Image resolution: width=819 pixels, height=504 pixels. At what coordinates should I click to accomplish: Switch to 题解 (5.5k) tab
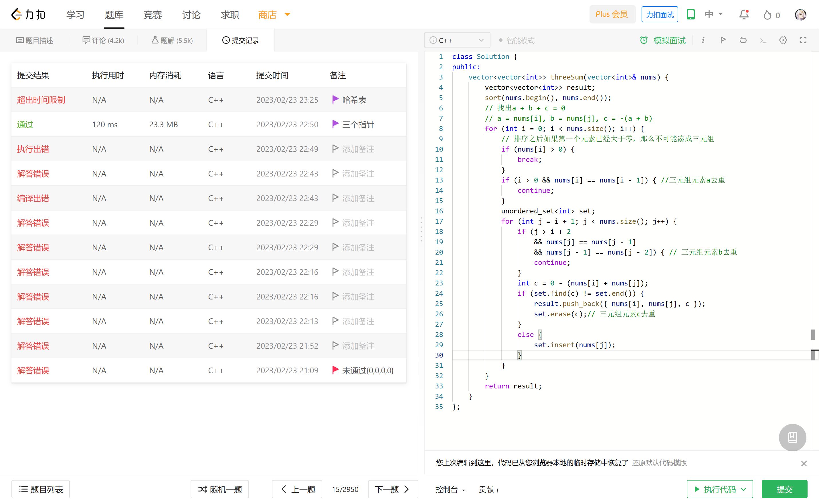[x=172, y=40]
